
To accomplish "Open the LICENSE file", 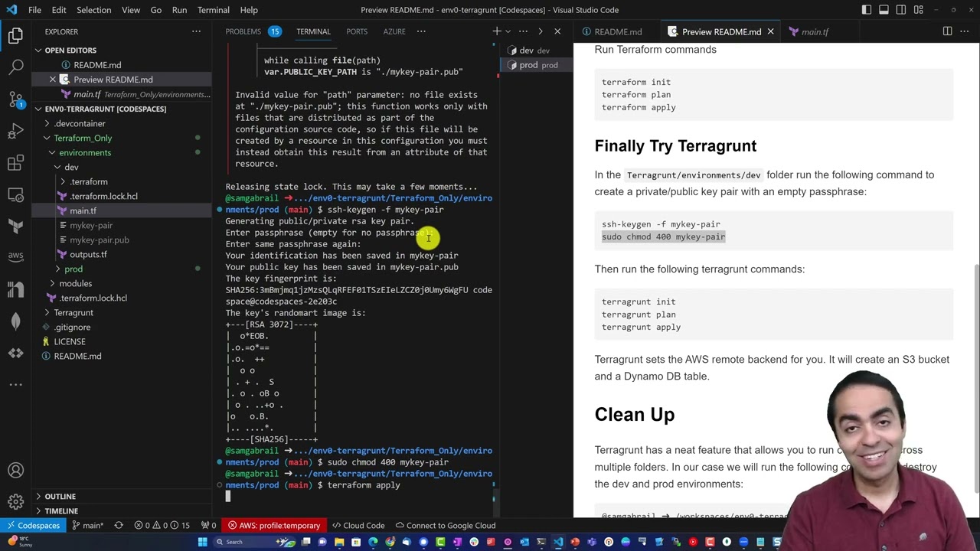I will pyautogui.click(x=70, y=341).
